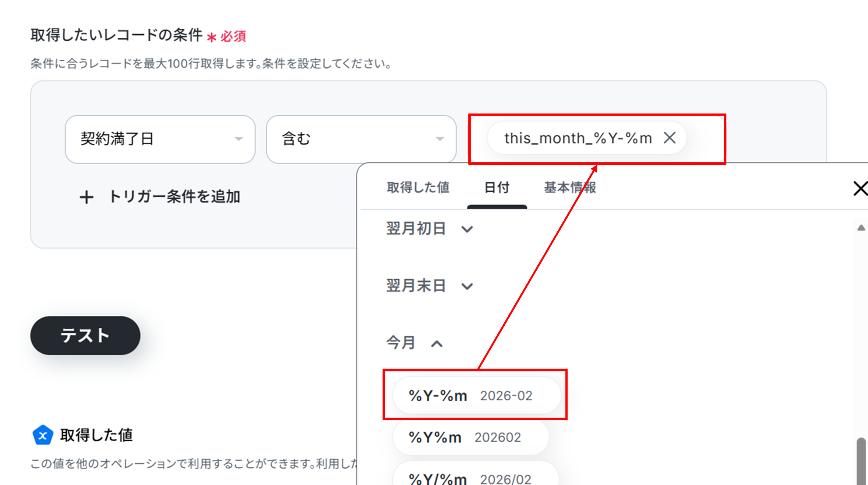Choose the %Y%m 202602 date format
This screenshot has width=868, height=485.
click(x=470, y=437)
